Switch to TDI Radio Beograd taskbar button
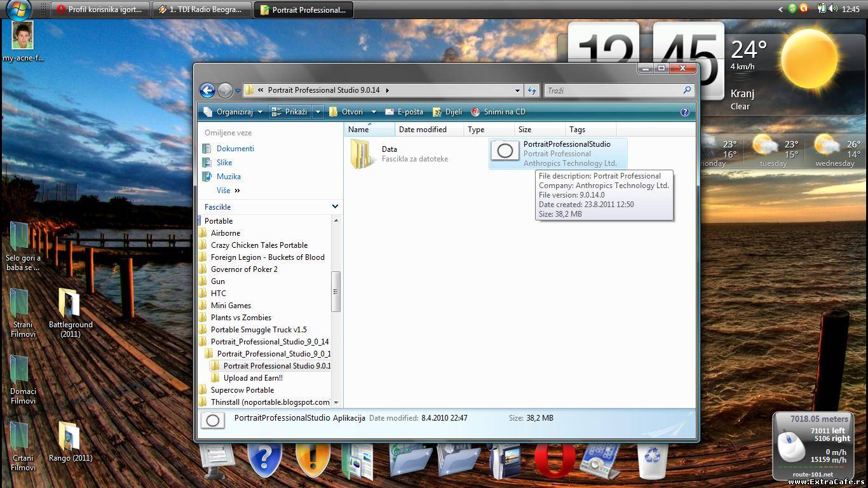This screenshot has width=868, height=488. tap(201, 10)
